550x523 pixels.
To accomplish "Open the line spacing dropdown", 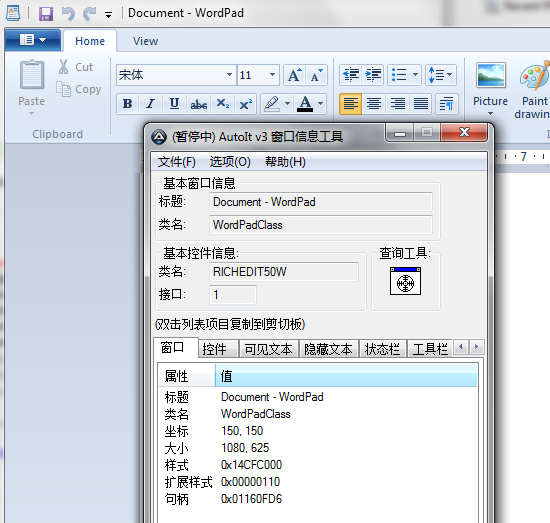I will pos(441,75).
